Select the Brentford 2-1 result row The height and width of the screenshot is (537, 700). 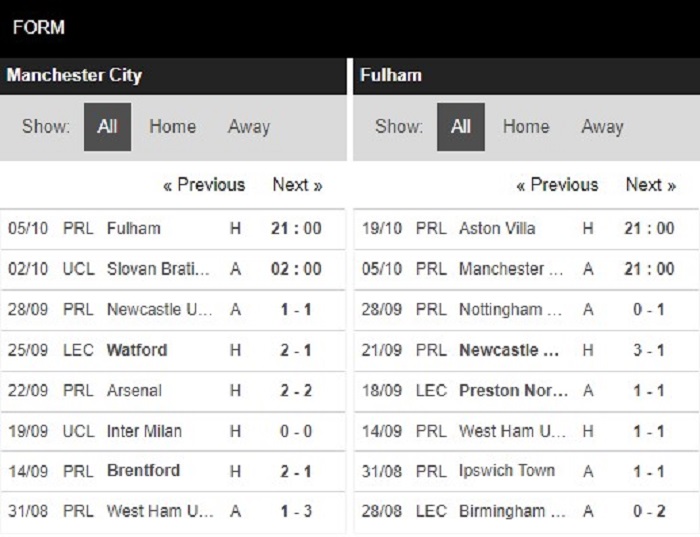172,471
